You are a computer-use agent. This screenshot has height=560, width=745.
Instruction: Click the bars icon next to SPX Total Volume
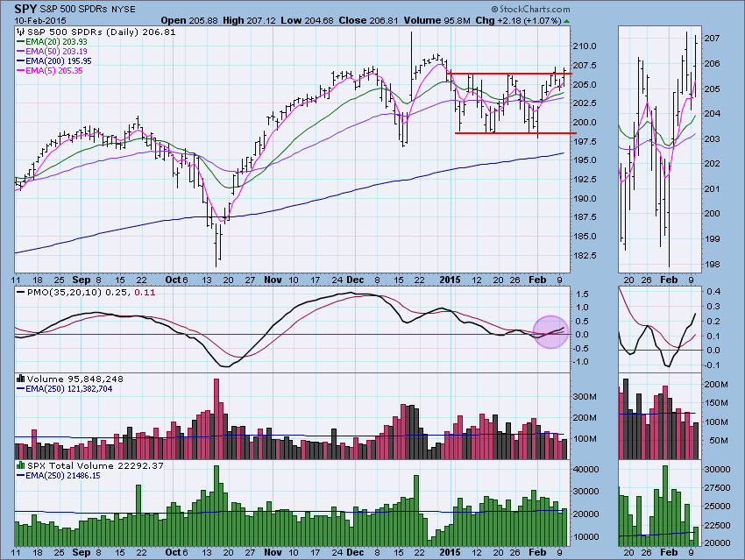coord(20,465)
